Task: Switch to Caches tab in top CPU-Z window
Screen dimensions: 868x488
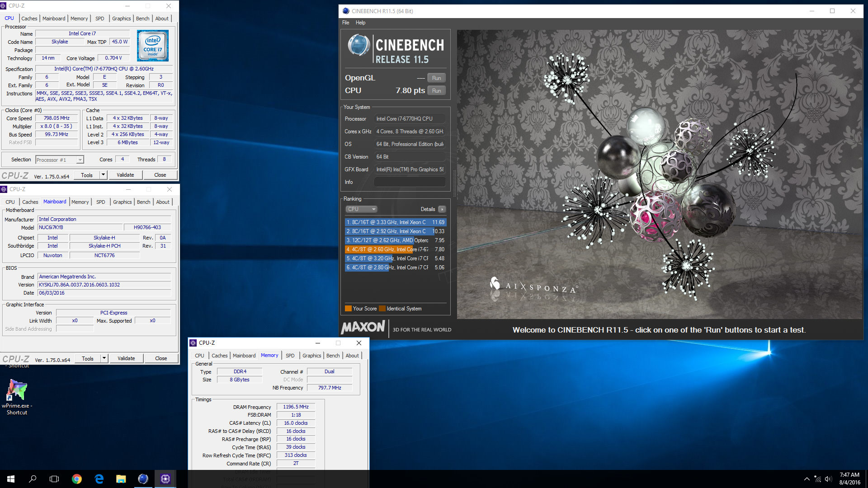Action: tap(29, 19)
